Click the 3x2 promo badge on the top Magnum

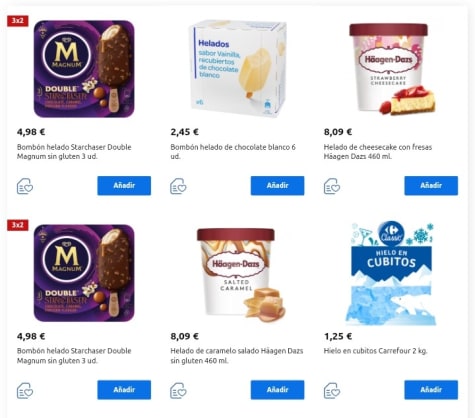click(18, 21)
